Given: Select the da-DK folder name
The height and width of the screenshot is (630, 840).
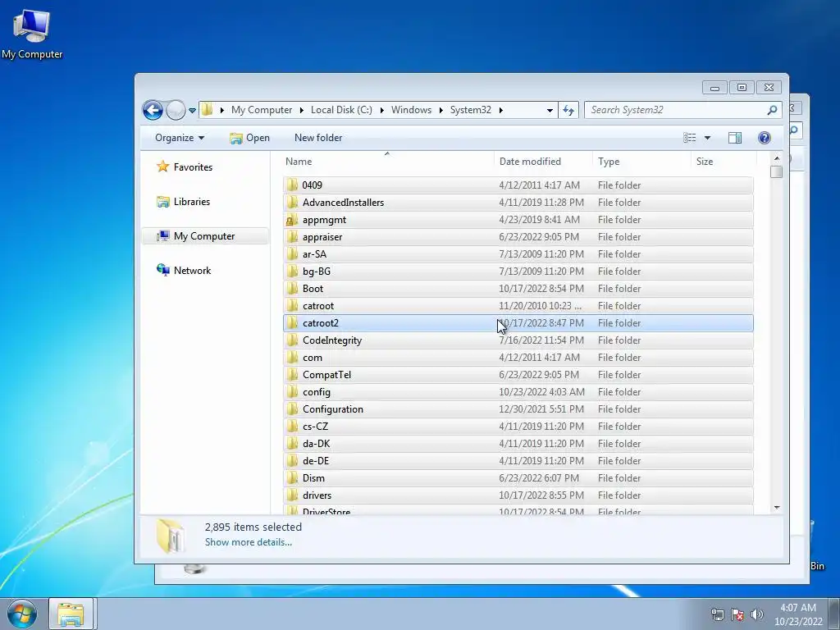Looking at the screenshot, I should click(x=316, y=444).
